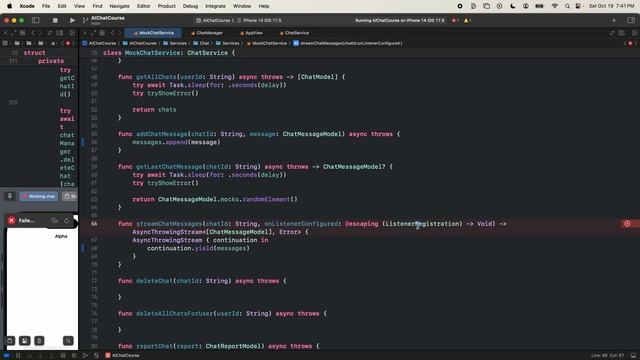Toggle the navigator sidebar panel

tap(36, 20)
